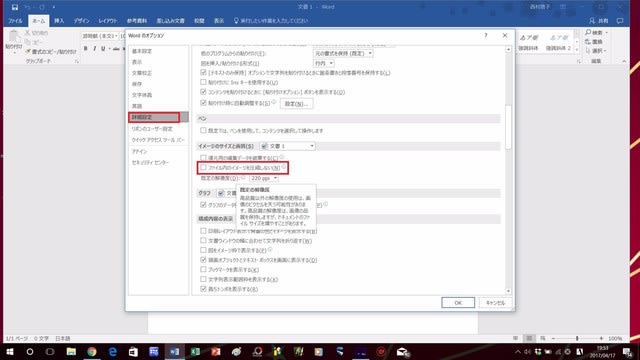Screen dimensions: 640x360
Task: Toggle discard editing data checkbox
Action: [203, 158]
